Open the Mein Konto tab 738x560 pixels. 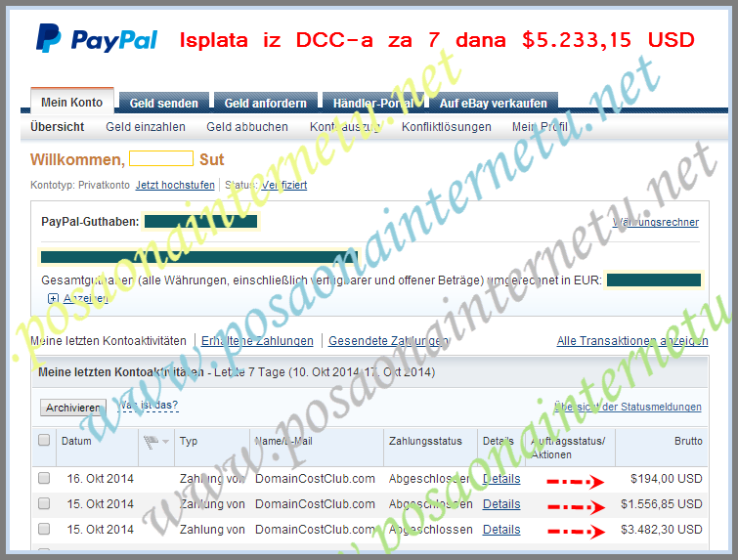coord(72,102)
